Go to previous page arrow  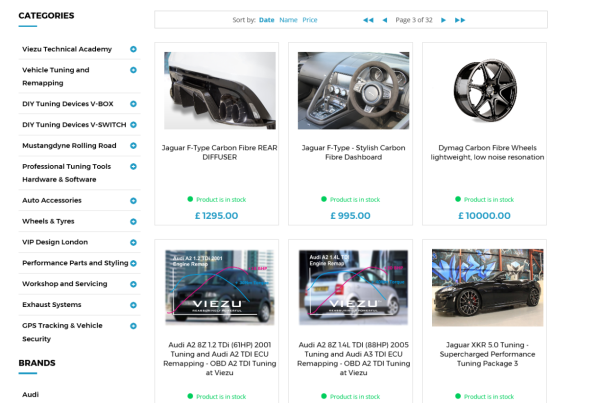[x=385, y=20]
